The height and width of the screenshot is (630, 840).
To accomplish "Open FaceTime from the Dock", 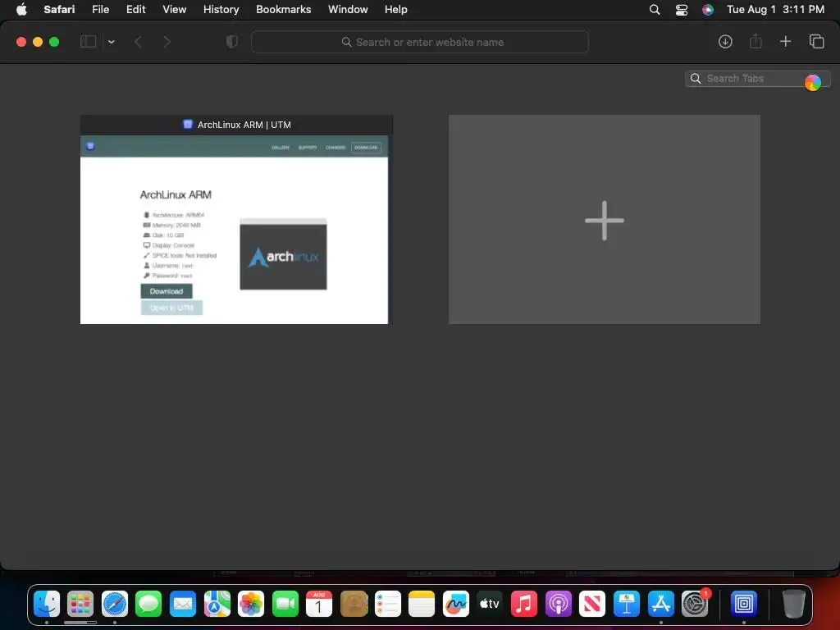I will pyautogui.click(x=285, y=604).
